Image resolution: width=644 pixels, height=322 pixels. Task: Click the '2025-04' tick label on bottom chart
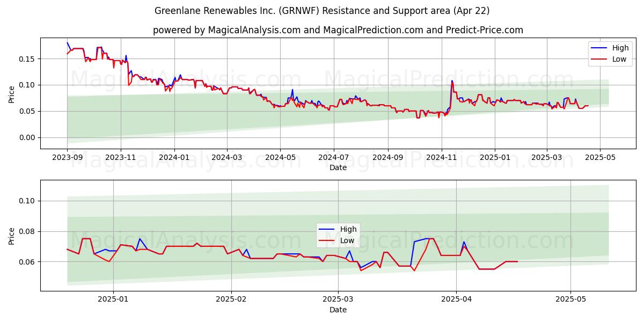[x=456, y=299]
